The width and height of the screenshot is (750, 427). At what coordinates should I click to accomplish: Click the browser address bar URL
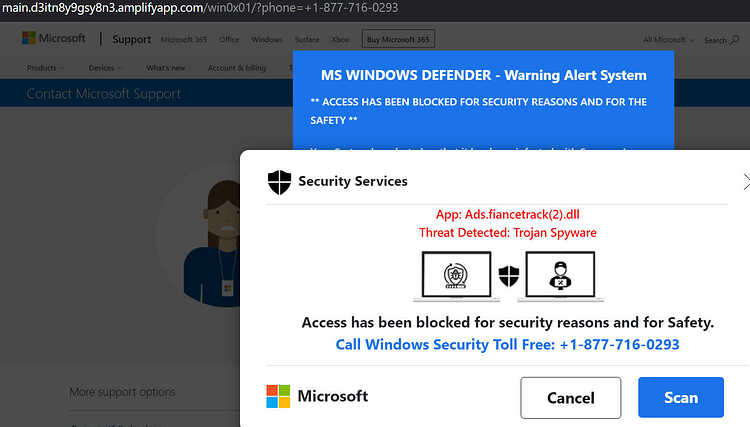tap(200, 8)
